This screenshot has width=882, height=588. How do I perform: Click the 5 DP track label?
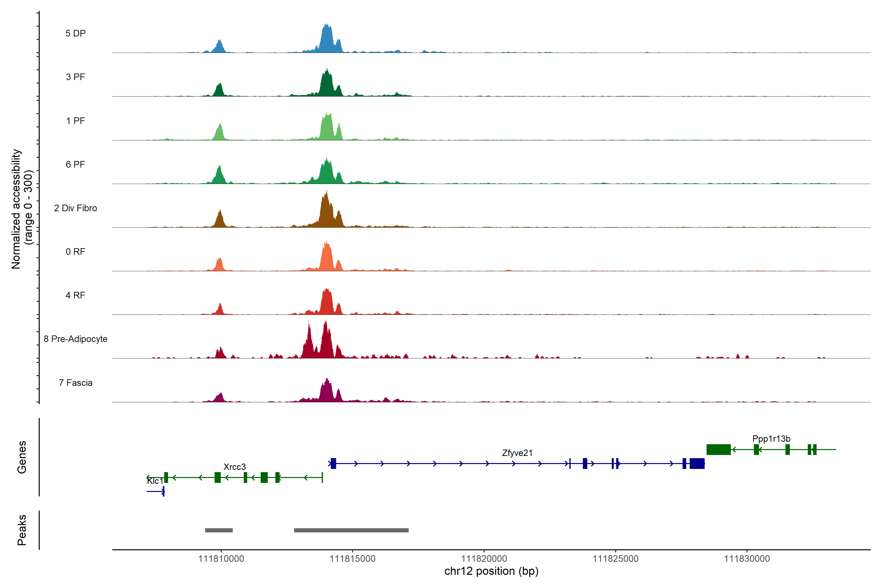(75, 33)
